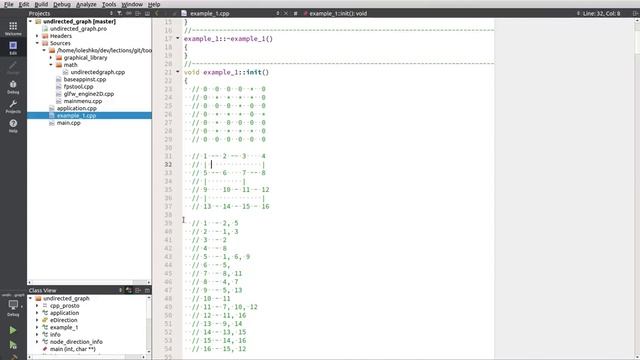Select example_1.cpp in the project tree
The width and height of the screenshot is (640, 360).
point(76,116)
